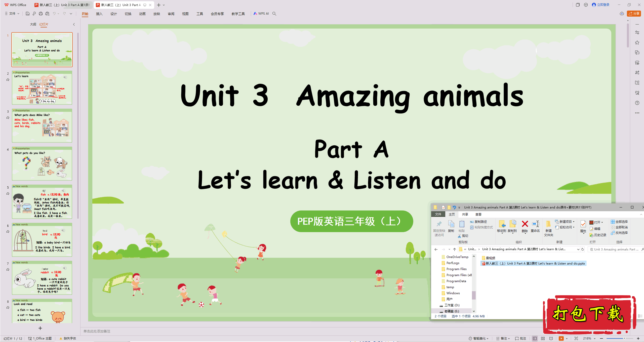Click 剪切 cut scissors in Explorer

tap(463, 236)
